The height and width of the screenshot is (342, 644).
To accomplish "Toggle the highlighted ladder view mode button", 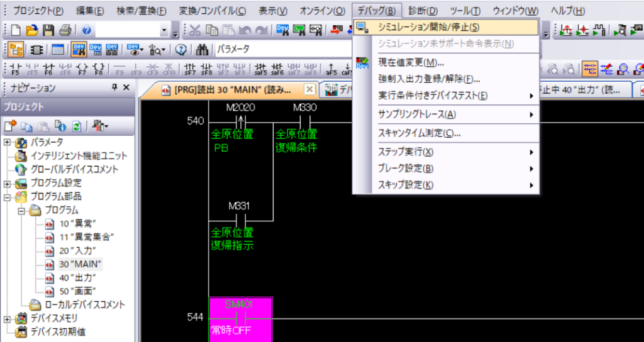I will 590,69.
